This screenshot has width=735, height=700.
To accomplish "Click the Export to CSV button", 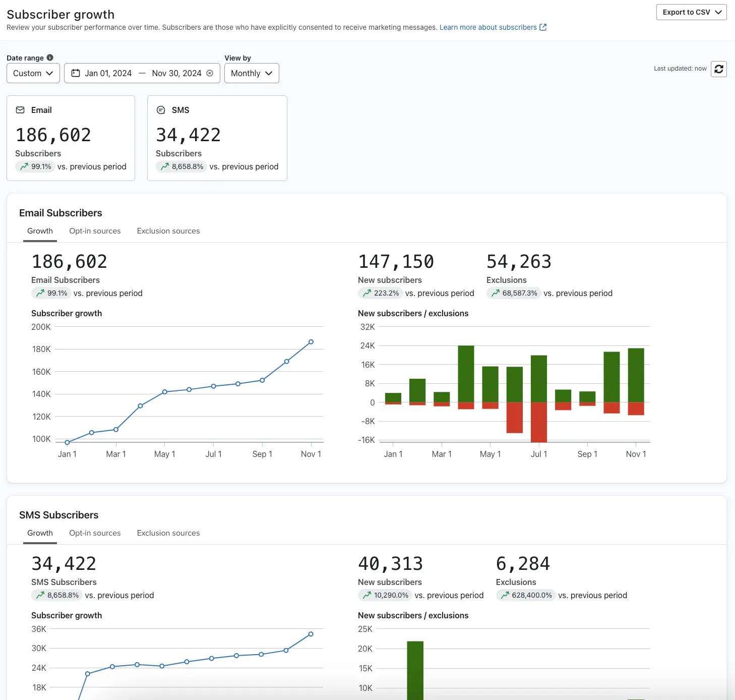I will [x=687, y=12].
